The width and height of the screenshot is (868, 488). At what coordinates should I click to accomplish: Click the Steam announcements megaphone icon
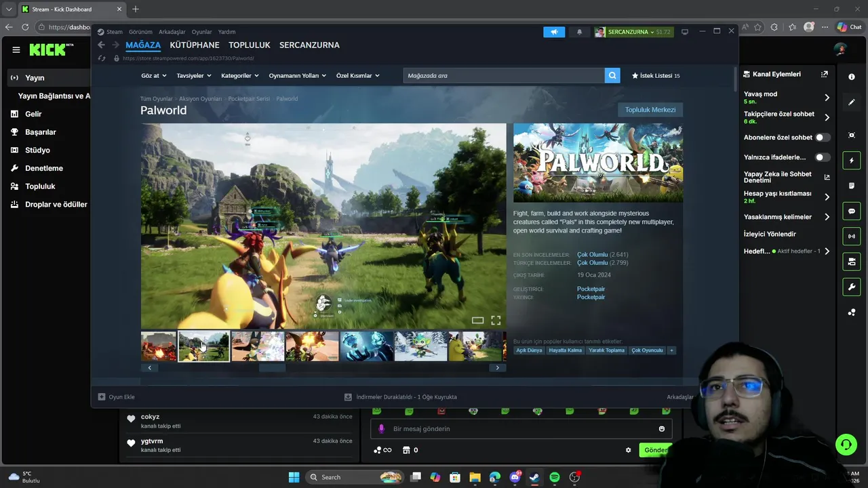coord(554,32)
